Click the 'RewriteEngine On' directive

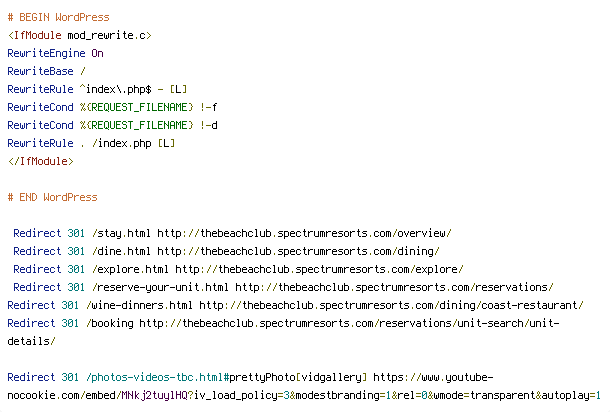55,53
